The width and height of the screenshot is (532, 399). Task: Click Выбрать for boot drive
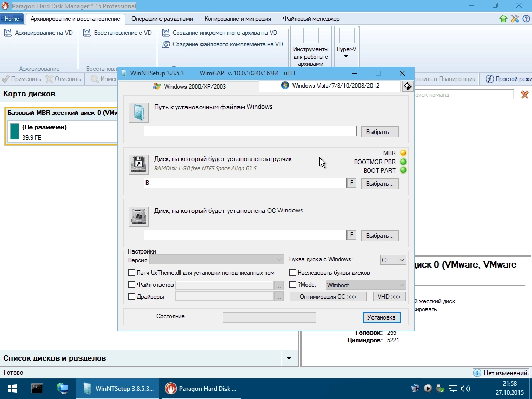tap(380, 183)
